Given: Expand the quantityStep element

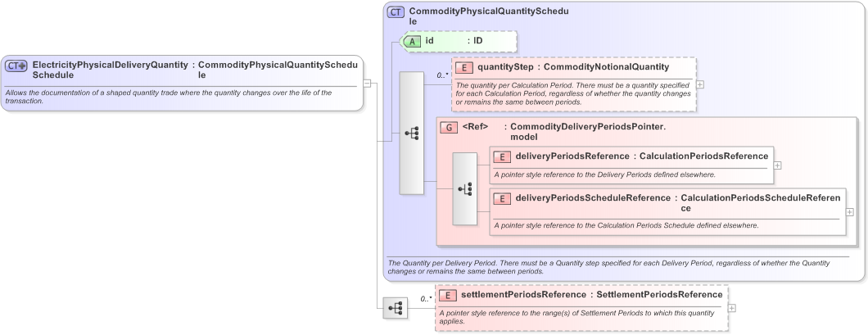Looking at the screenshot, I should [x=700, y=84].
